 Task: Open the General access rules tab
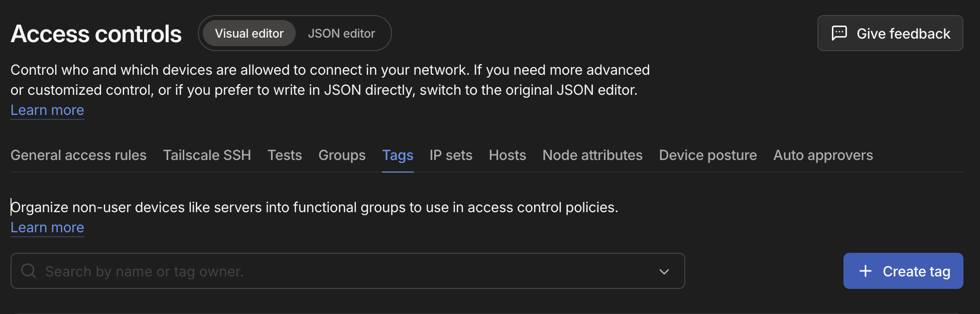(x=78, y=155)
